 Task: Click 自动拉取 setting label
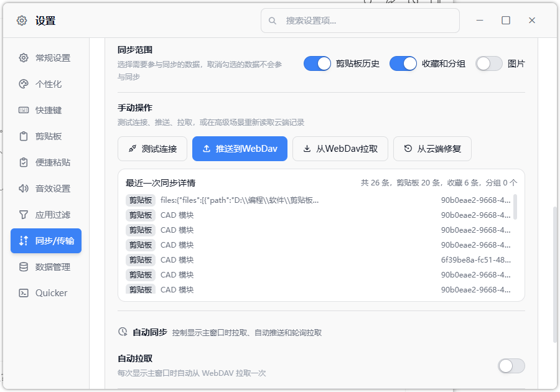(x=135, y=358)
